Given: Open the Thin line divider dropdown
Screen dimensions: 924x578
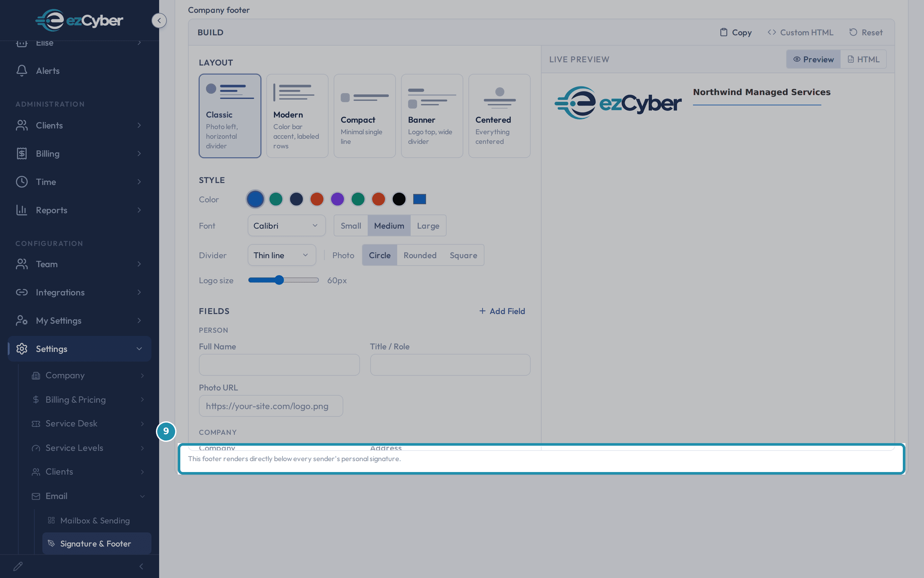Looking at the screenshot, I should (282, 255).
